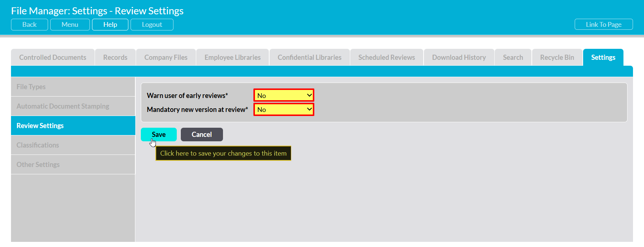Open the 'Warn user of early reviews' dropdown

283,95
